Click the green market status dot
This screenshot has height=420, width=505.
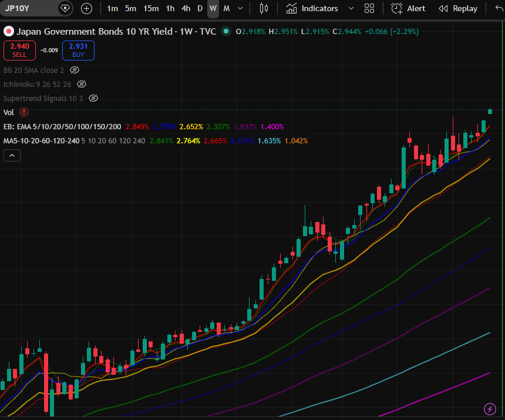click(x=226, y=31)
